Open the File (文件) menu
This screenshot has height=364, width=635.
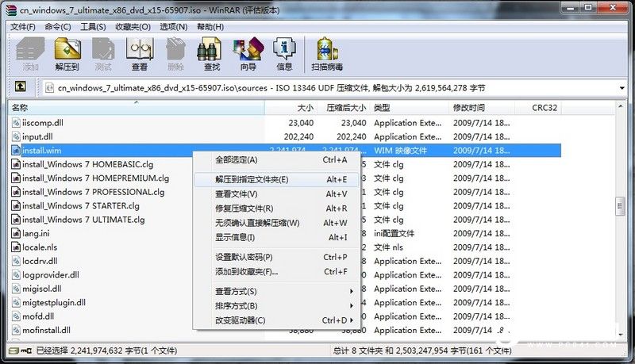click(x=23, y=27)
